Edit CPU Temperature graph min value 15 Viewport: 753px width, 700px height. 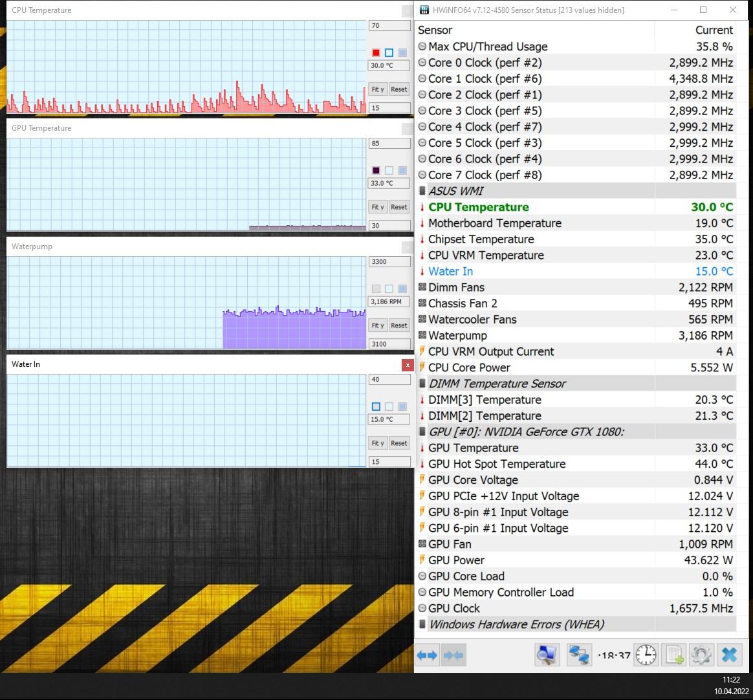click(x=389, y=107)
